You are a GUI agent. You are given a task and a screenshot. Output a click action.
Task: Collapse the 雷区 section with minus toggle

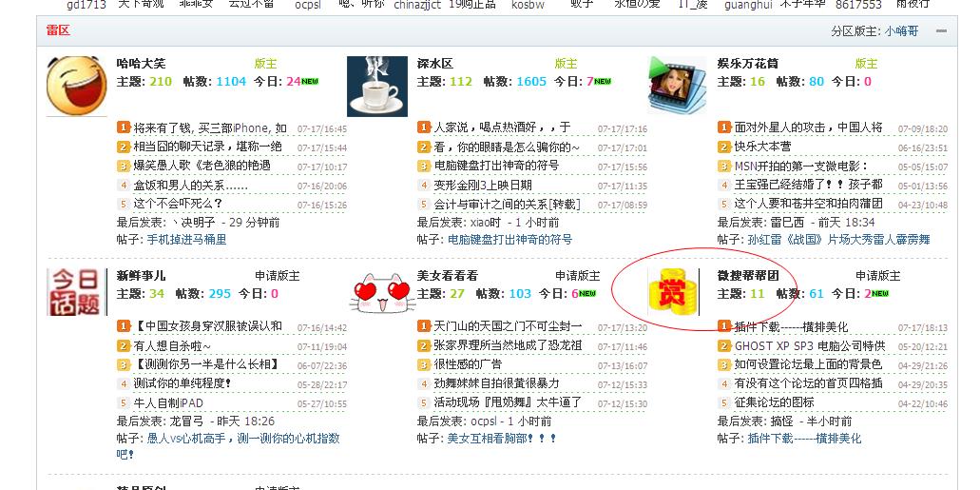(x=941, y=31)
